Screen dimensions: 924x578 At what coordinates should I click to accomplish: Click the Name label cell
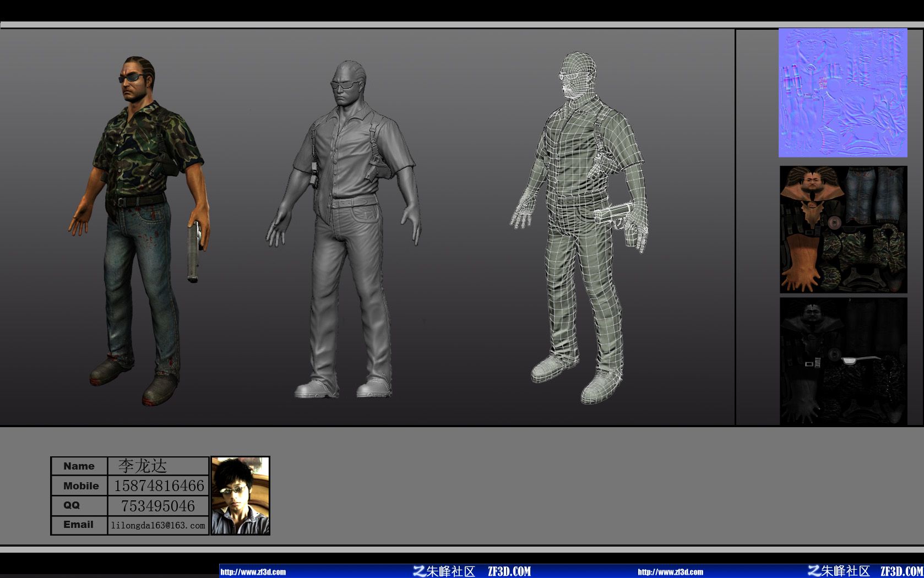(x=79, y=466)
